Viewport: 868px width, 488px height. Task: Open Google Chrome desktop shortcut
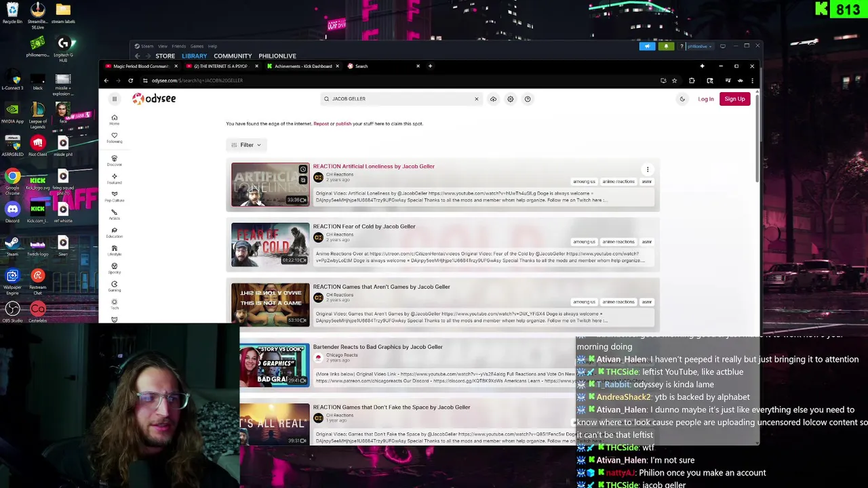click(12, 182)
